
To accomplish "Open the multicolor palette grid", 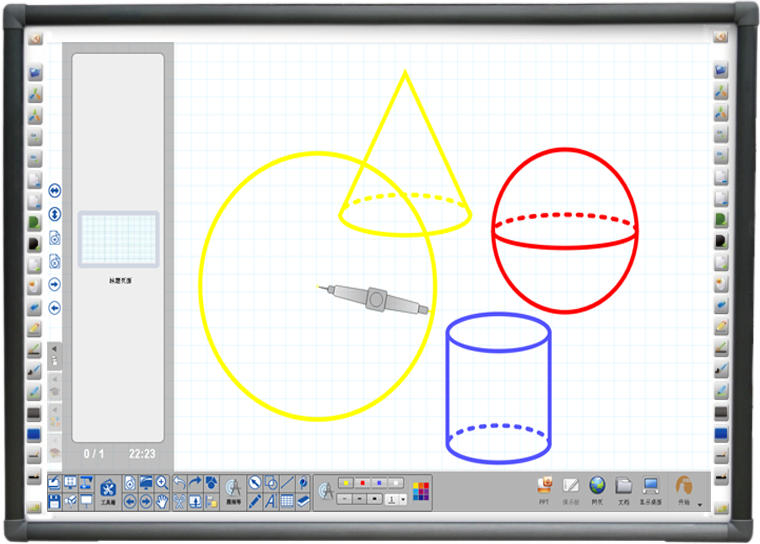I will pos(420,491).
